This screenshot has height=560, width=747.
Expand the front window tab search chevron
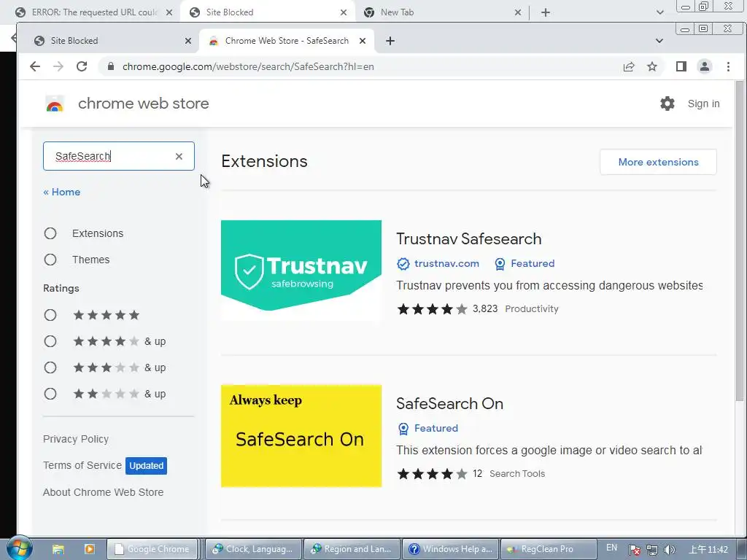point(659,41)
